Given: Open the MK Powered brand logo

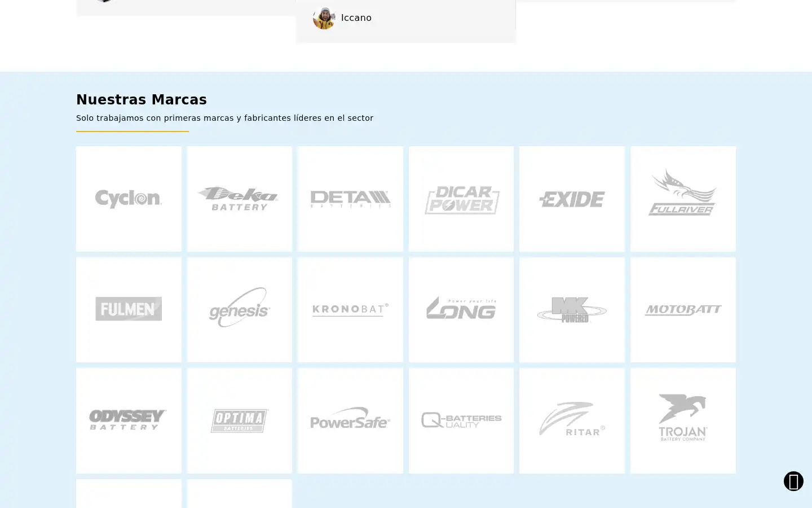Looking at the screenshot, I should click(572, 310).
